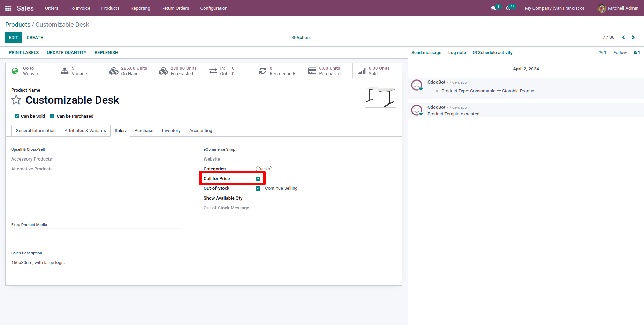Image resolution: width=644 pixels, height=325 pixels.
Task: Click Log note in chatter
Action: pyautogui.click(x=457, y=53)
